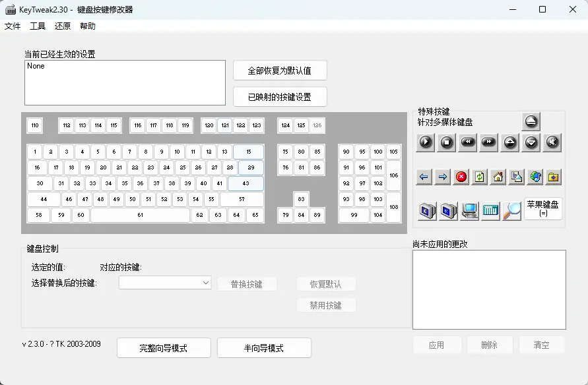Select the Favorites folder key icon
588x385 pixels.
(554, 177)
